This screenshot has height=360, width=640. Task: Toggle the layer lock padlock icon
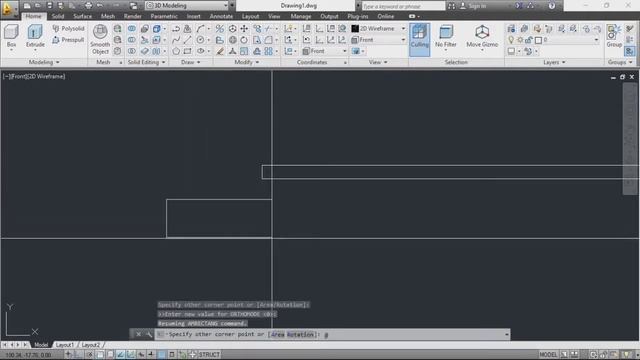click(x=529, y=40)
